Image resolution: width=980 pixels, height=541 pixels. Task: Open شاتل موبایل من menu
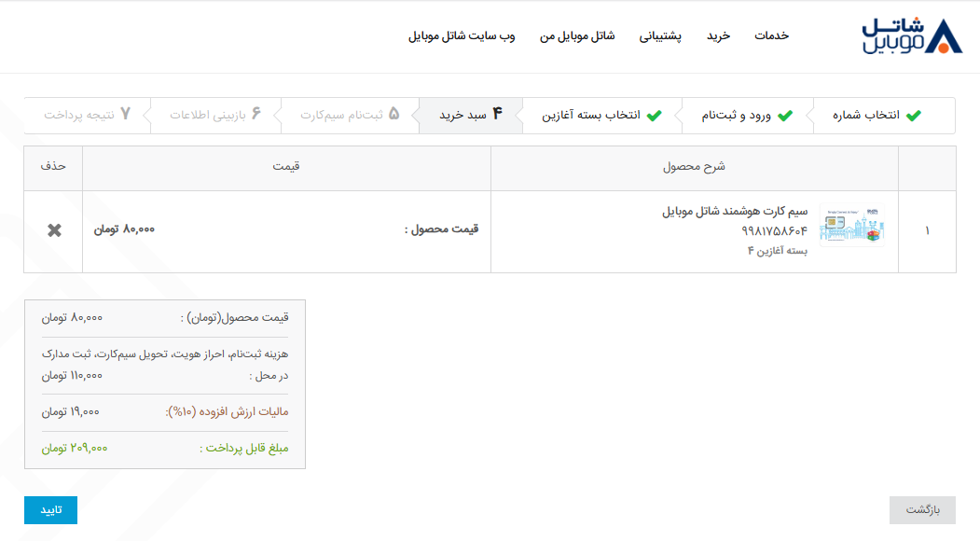click(x=577, y=35)
